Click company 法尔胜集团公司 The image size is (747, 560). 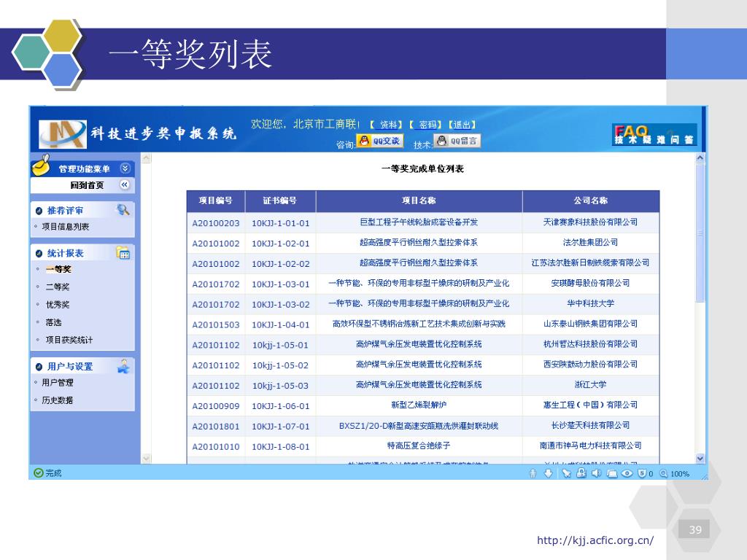pyautogui.click(x=590, y=242)
